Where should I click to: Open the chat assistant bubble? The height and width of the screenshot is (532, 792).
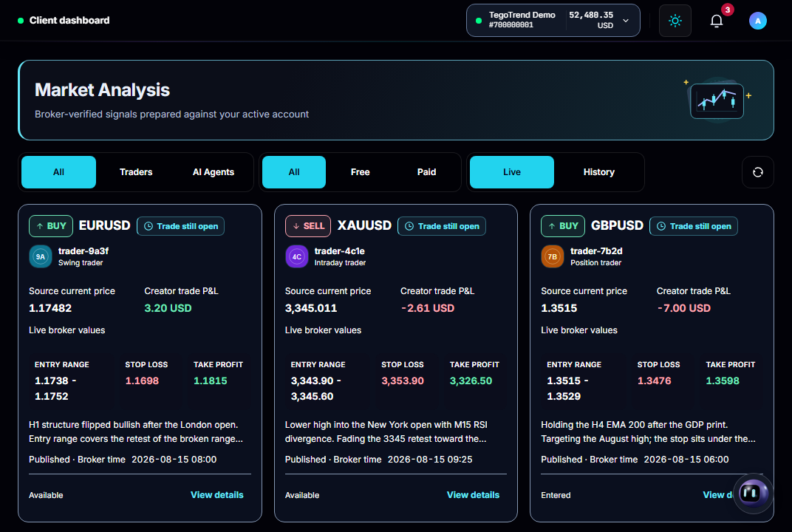(x=753, y=493)
